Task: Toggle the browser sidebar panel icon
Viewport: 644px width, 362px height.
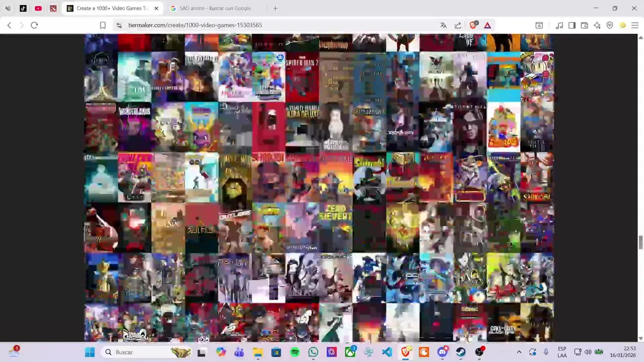Action: point(572,25)
